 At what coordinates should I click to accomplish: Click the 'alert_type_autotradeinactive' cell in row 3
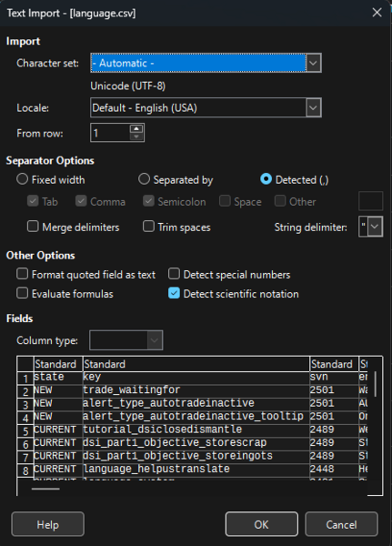[196, 403]
